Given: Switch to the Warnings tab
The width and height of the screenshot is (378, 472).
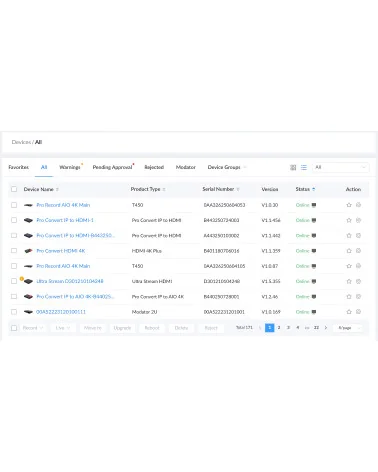Looking at the screenshot, I should tap(70, 167).
